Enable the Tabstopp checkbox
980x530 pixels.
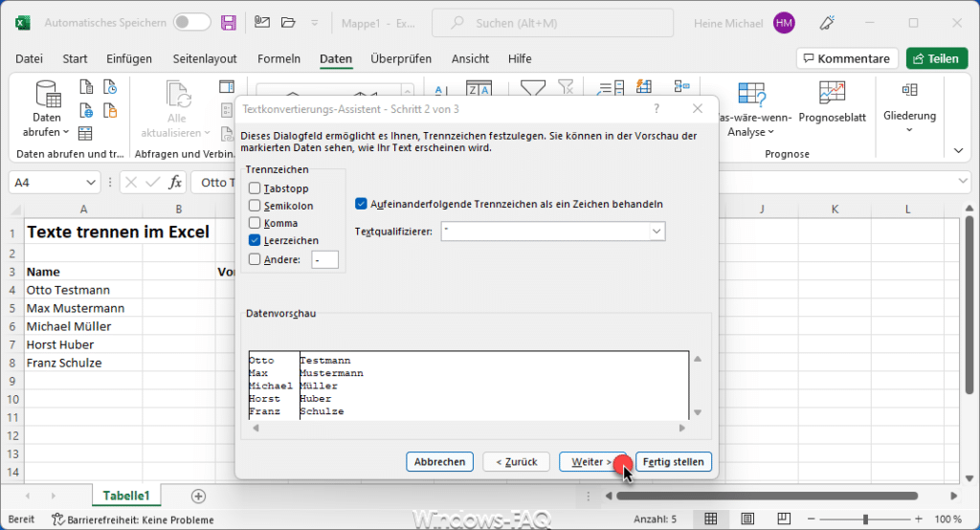click(255, 188)
